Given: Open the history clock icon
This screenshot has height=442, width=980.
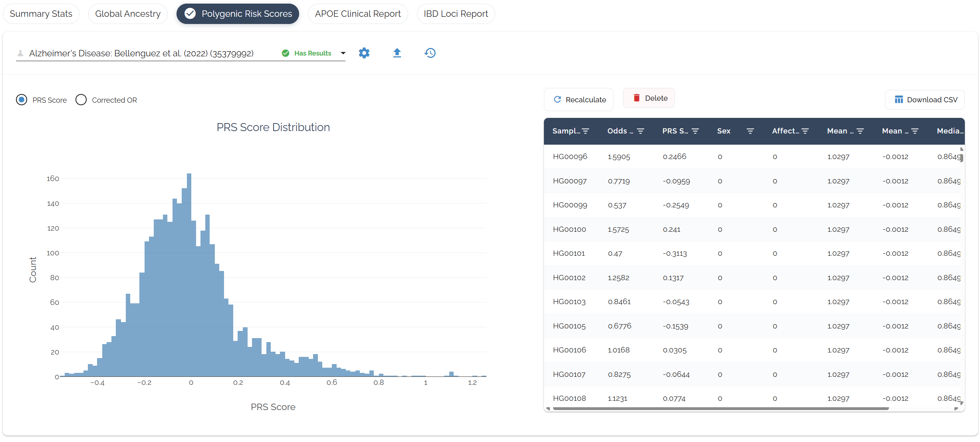Looking at the screenshot, I should (x=430, y=53).
